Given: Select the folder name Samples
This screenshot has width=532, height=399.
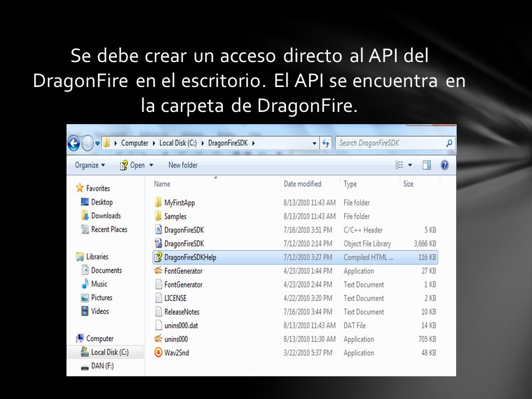Looking at the screenshot, I should point(176,217).
